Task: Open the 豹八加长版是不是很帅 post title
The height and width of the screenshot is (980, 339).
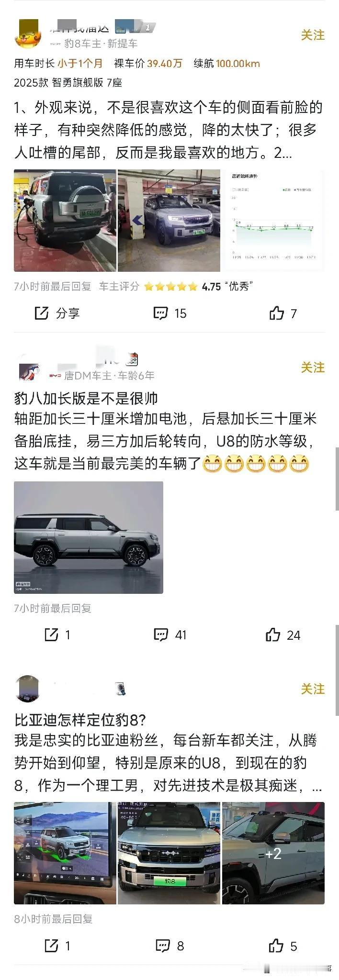Action: tap(86, 398)
